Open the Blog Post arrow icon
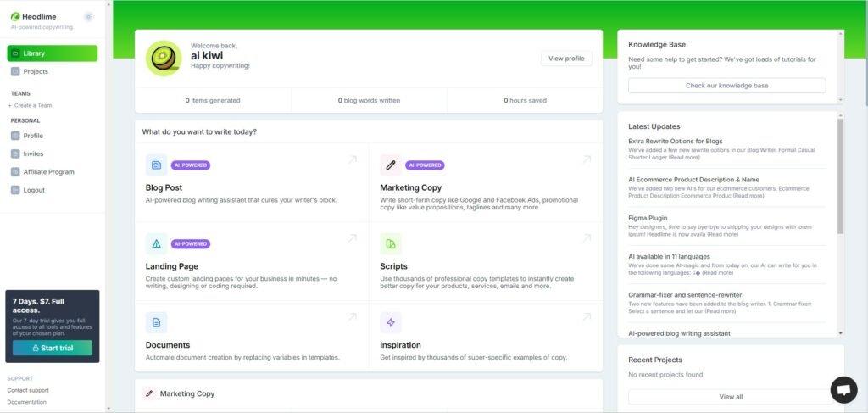This screenshot has width=868, height=413. tap(352, 159)
